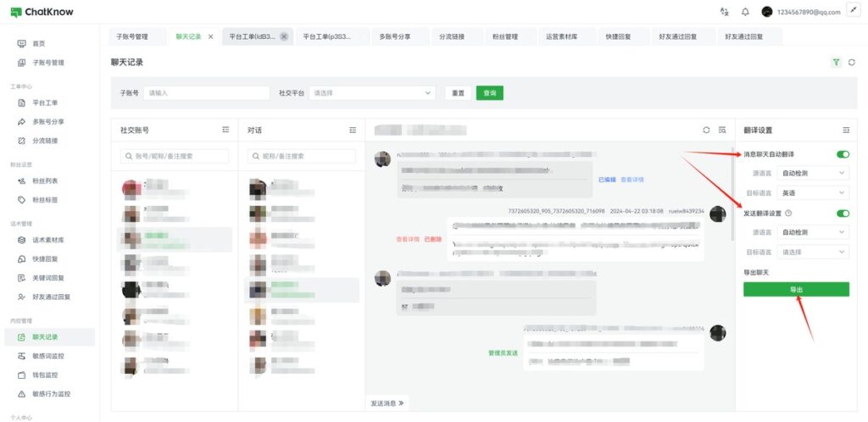868x422 pixels.
Task: Open the 目标语言 dropdown showing 英语
Action: 813,193
